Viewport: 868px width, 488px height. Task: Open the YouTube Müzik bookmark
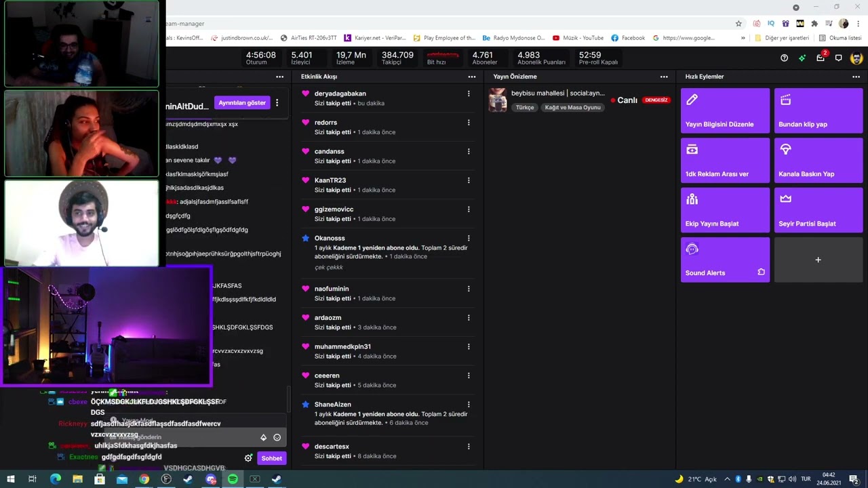(578, 38)
